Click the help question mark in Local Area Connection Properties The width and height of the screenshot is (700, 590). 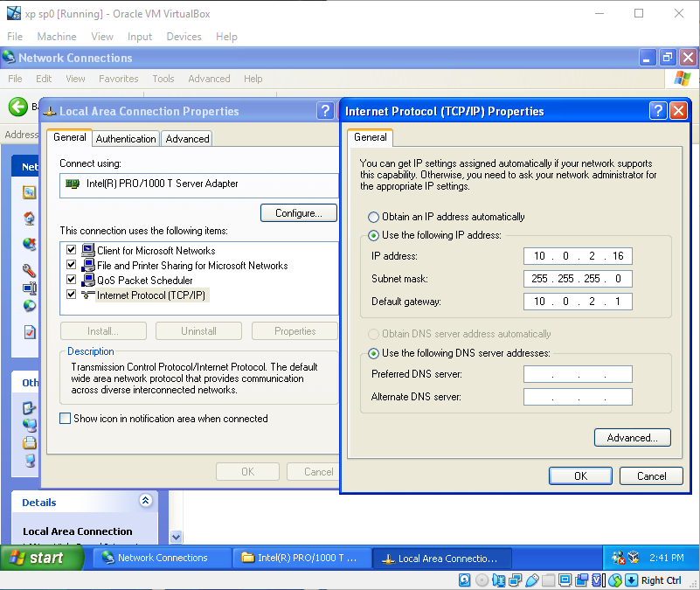point(325,110)
